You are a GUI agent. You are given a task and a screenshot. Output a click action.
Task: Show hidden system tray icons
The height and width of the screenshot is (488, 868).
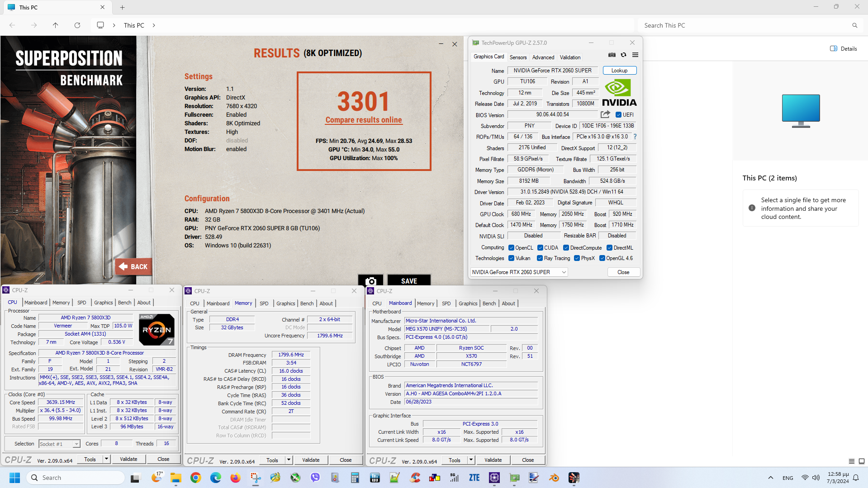(770, 478)
